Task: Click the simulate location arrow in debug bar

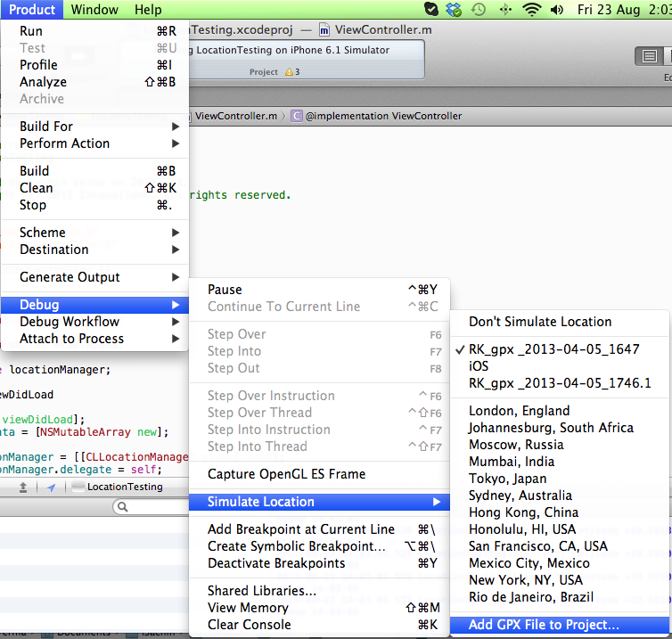Action: (51, 487)
